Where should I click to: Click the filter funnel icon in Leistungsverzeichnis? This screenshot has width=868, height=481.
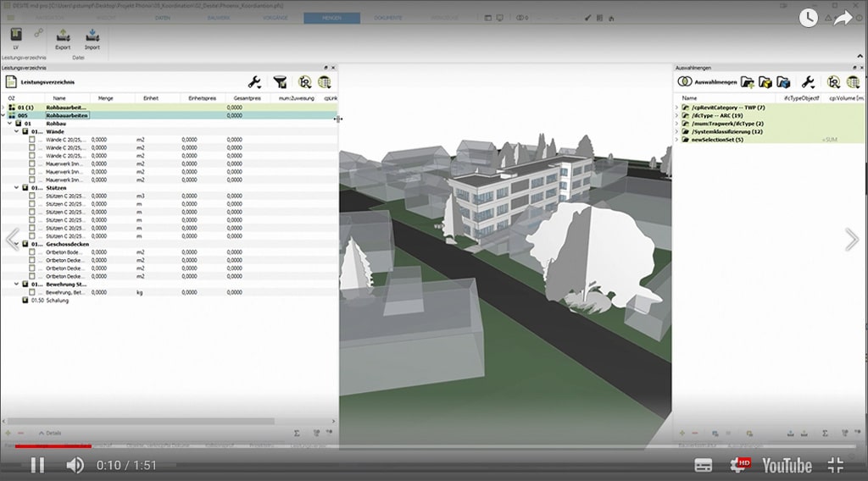pos(280,82)
